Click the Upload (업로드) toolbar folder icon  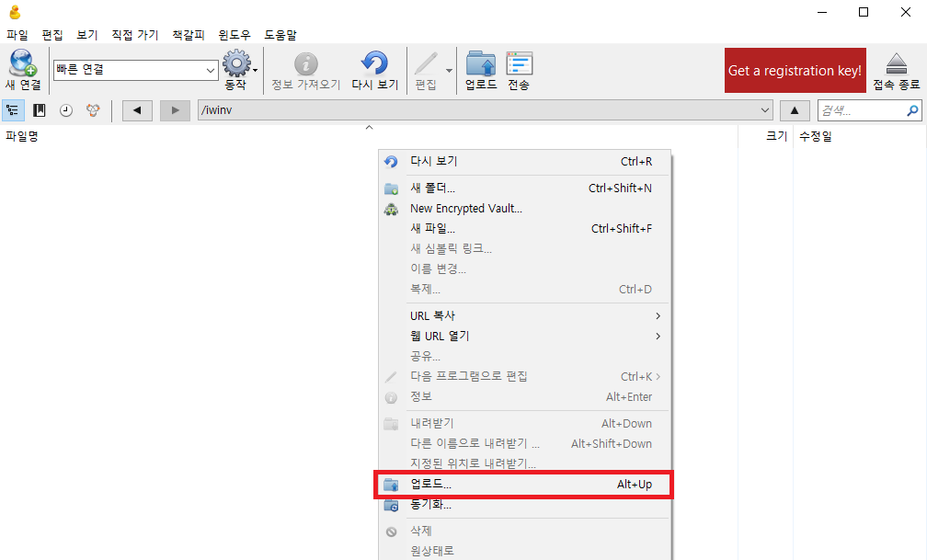[x=481, y=63]
